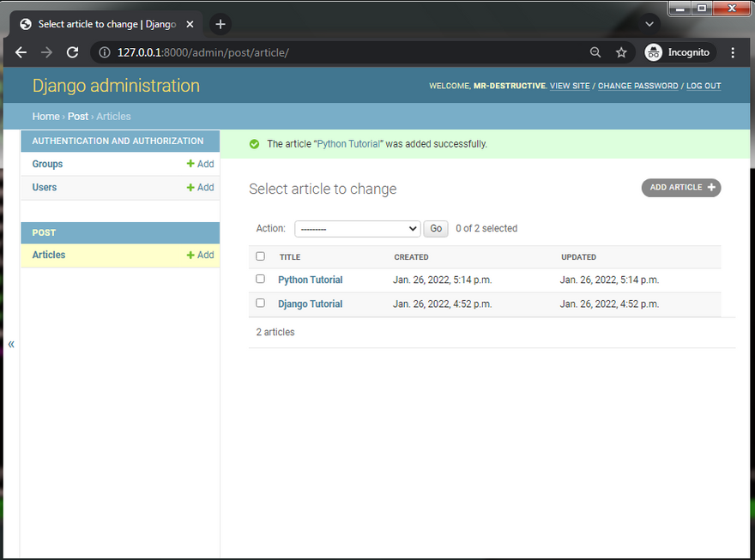Open the tab search chevron
Screen dimensions: 755x560
pos(649,24)
